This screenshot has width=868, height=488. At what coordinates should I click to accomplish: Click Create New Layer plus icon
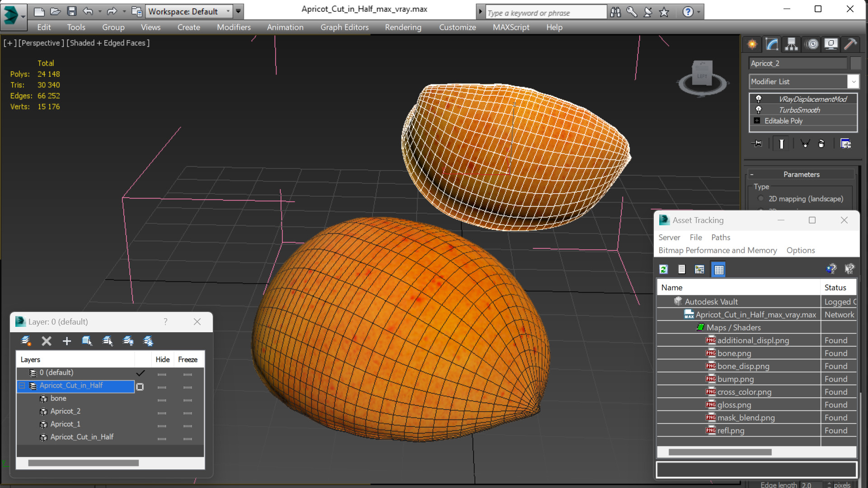click(x=66, y=341)
